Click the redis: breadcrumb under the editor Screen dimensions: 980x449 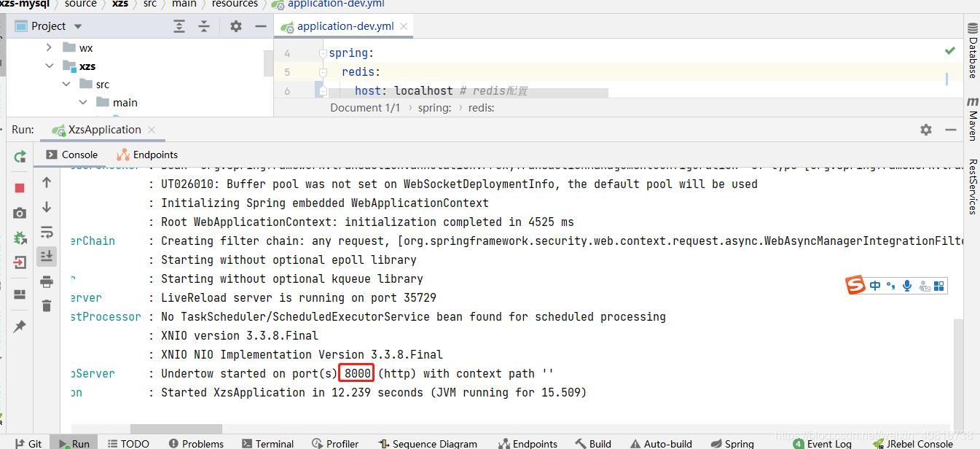tap(482, 108)
